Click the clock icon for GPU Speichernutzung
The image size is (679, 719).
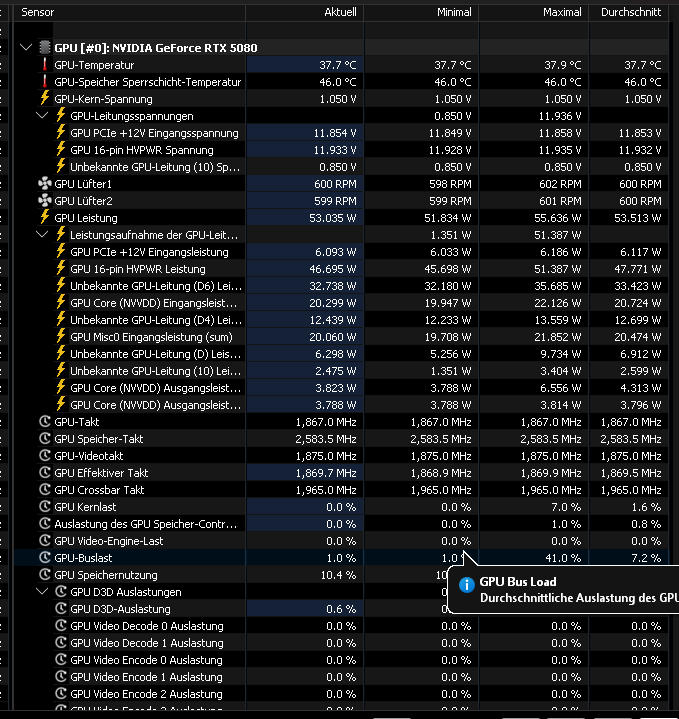point(44,574)
